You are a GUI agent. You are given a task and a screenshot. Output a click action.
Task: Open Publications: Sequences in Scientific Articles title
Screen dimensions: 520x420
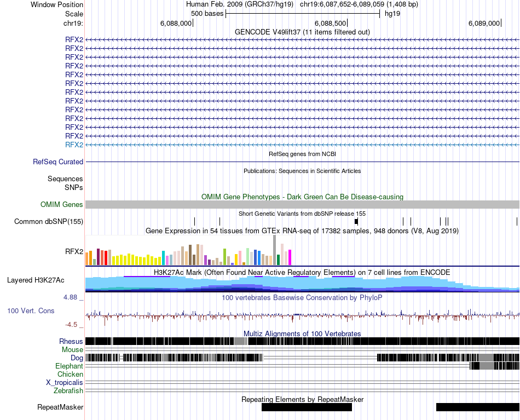coord(302,171)
